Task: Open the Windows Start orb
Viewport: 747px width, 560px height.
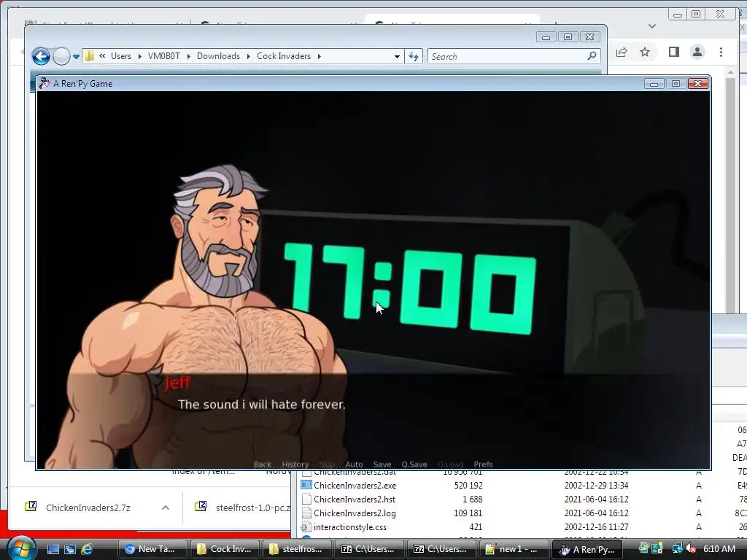Action: point(22,548)
